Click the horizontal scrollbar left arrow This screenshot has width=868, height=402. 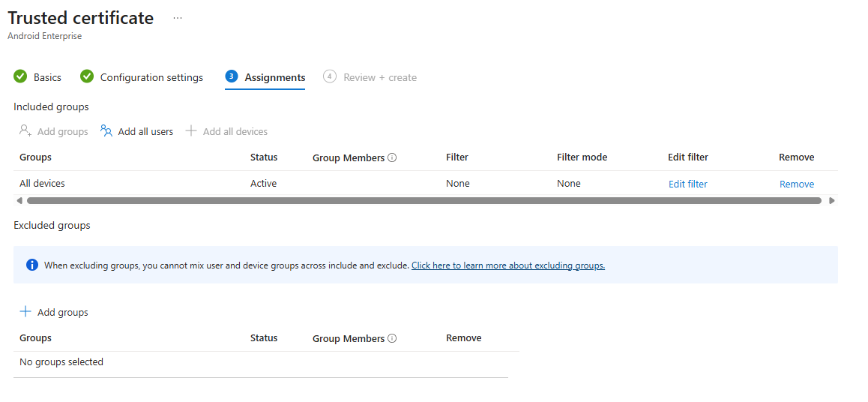[19, 201]
